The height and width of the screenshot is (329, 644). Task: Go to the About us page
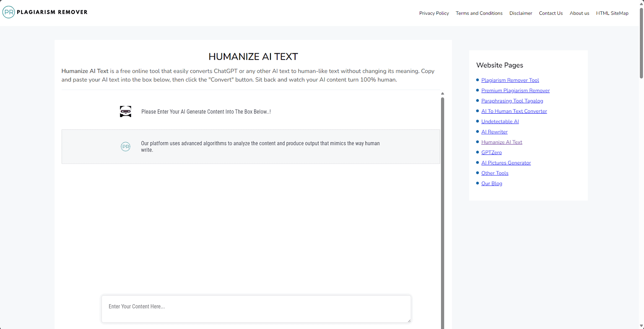coord(579,13)
